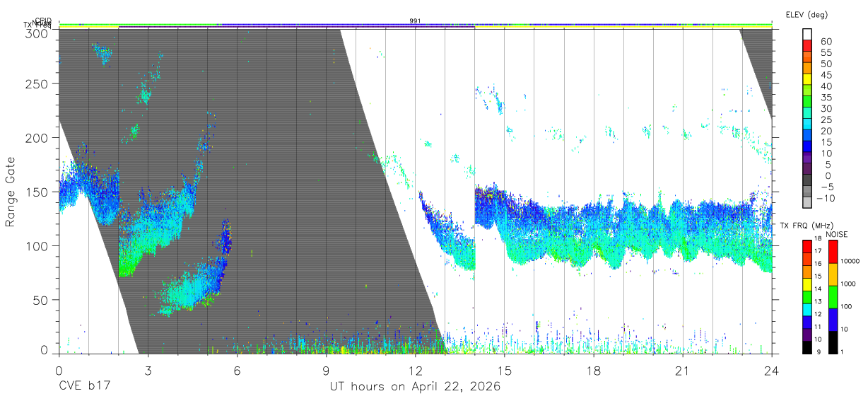Click the 250 tick label on Range Gate axis
This screenshot has width=868, height=401.
[x=38, y=84]
